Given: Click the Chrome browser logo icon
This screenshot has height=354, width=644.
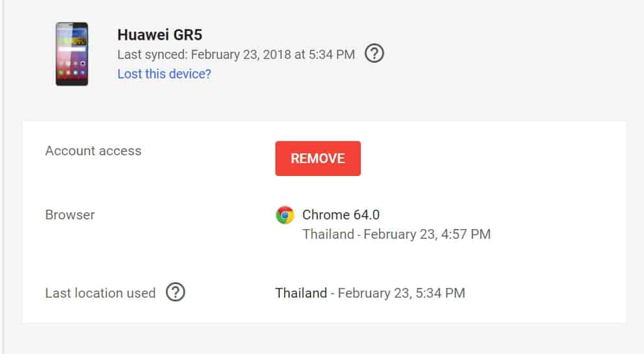Looking at the screenshot, I should click(x=285, y=215).
